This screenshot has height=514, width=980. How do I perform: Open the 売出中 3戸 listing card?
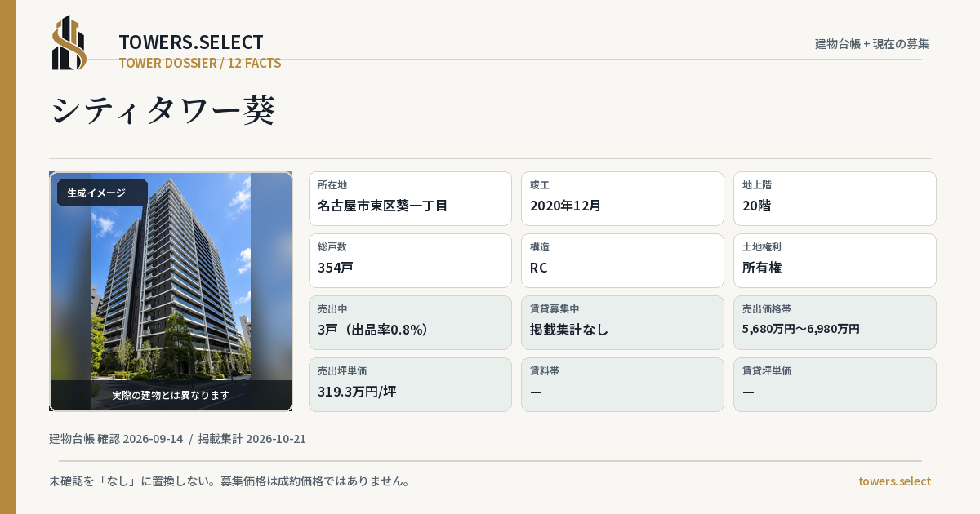410,322
